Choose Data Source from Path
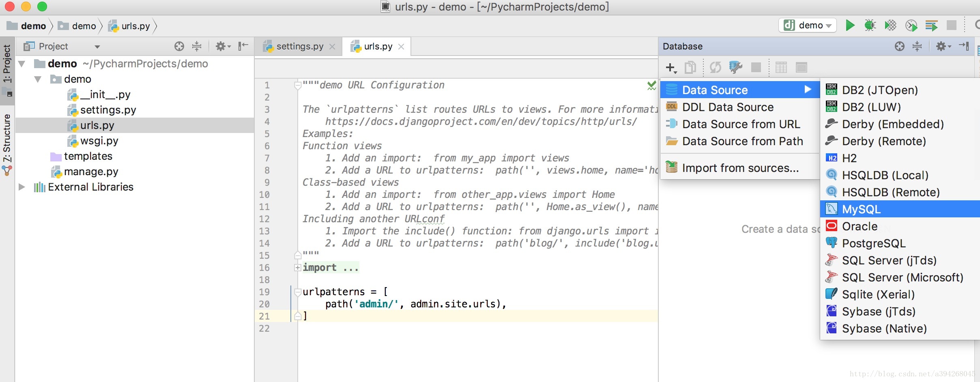 tap(740, 141)
